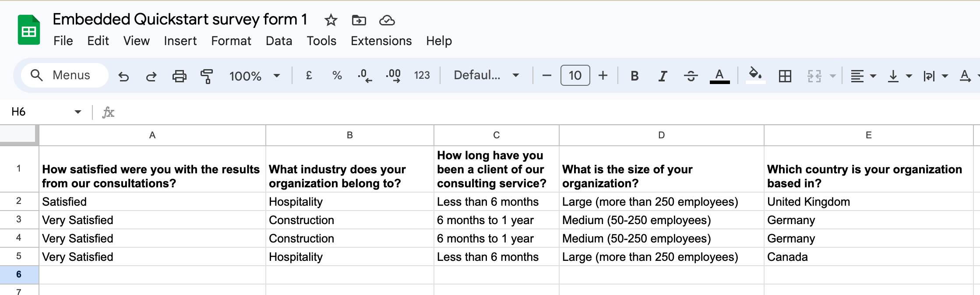Click the Print icon
Viewport: 980px width, 295px height.
(x=180, y=75)
